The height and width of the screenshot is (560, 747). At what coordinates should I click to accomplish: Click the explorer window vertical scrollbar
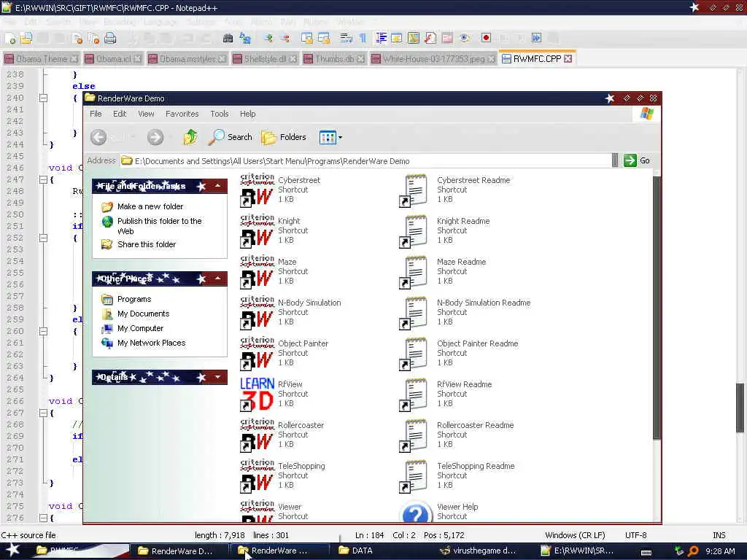(x=657, y=308)
